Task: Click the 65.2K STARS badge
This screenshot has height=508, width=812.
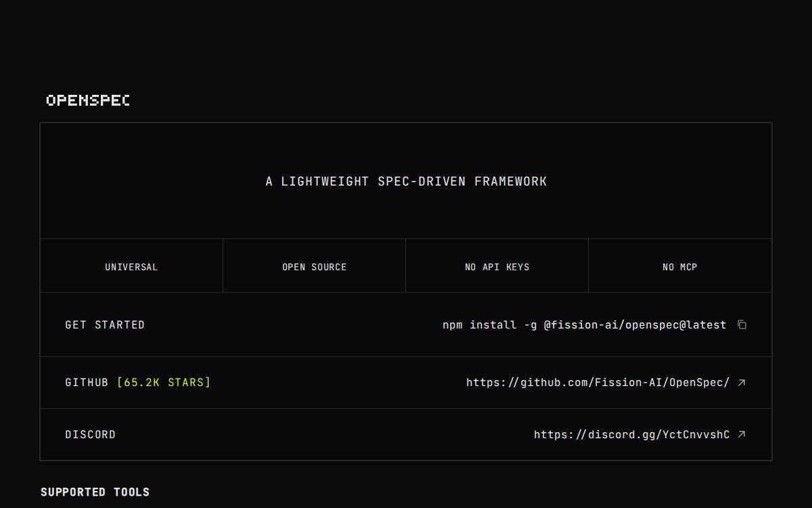Action: click(x=164, y=383)
